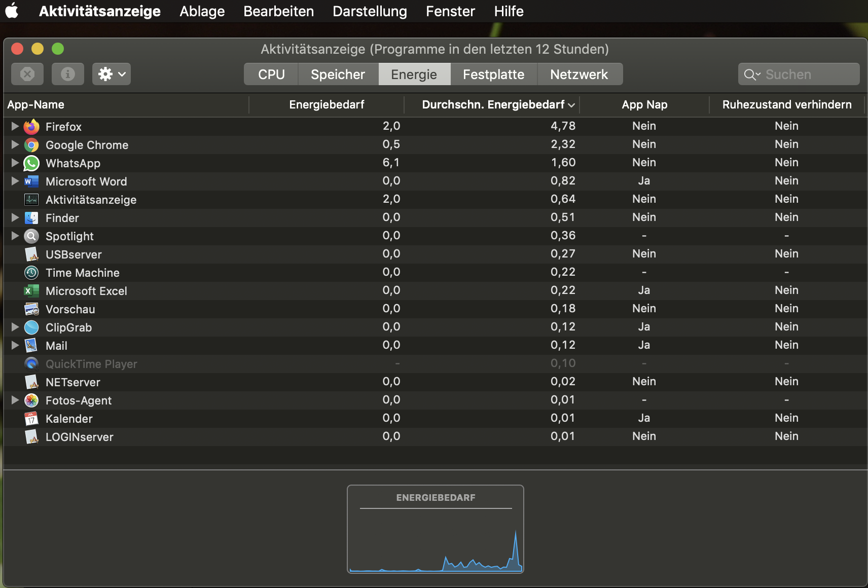This screenshot has height=588, width=868.
Task: Expand the Firefox process group
Action: coord(15,126)
